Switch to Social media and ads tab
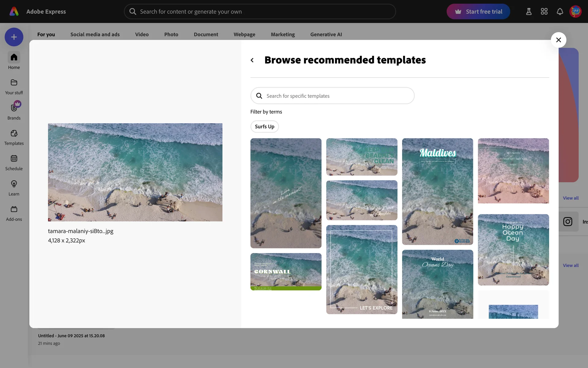The image size is (588, 368). coord(95,34)
